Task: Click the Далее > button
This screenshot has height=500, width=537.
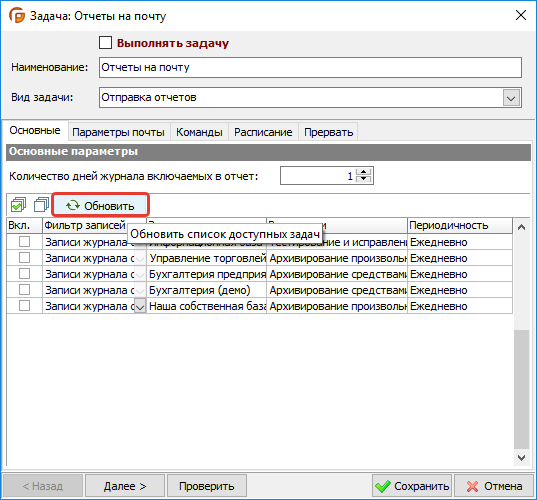Action: pyautogui.click(x=125, y=486)
